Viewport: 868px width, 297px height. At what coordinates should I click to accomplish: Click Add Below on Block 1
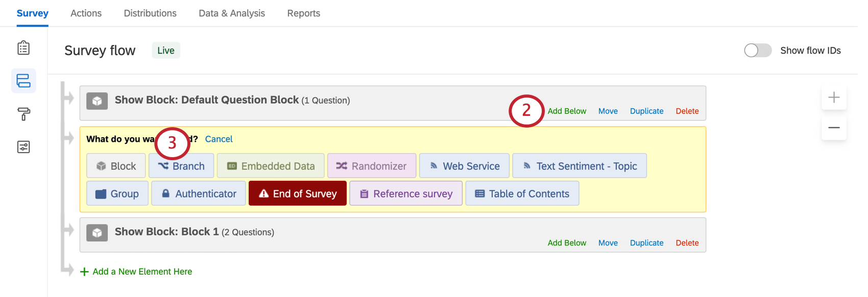567,243
